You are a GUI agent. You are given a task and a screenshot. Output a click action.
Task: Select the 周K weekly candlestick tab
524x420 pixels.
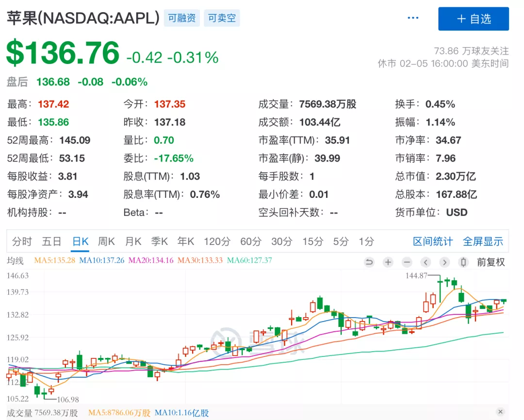click(x=106, y=241)
